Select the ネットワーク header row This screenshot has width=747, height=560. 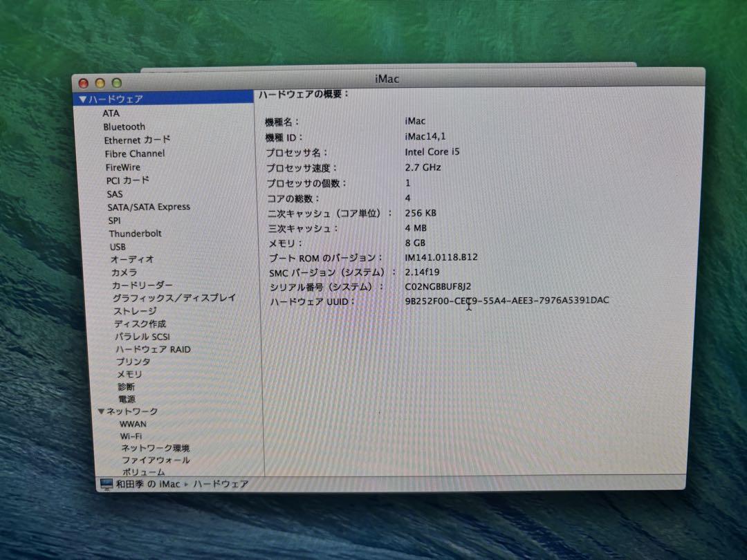tap(131, 411)
